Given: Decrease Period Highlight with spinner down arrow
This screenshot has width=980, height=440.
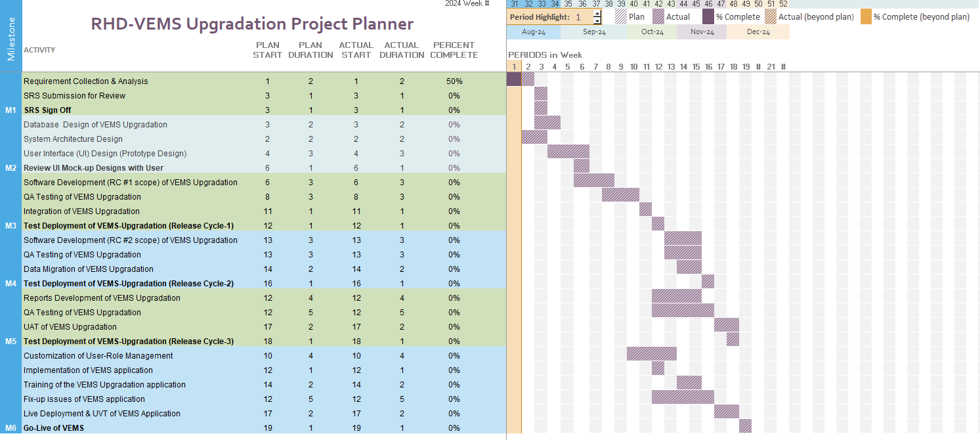Looking at the screenshot, I should coord(597,21).
